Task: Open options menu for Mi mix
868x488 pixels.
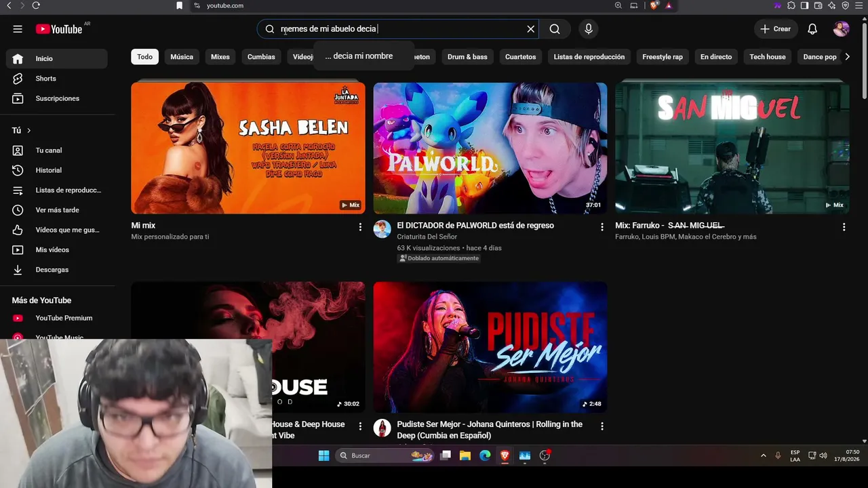Action: [x=360, y=227]
